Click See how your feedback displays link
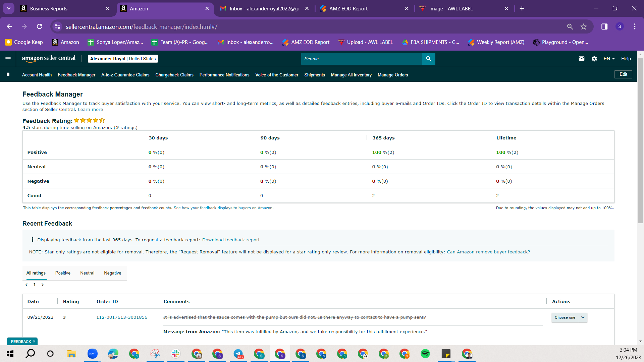The image size is (644, 362). point(223,208)
